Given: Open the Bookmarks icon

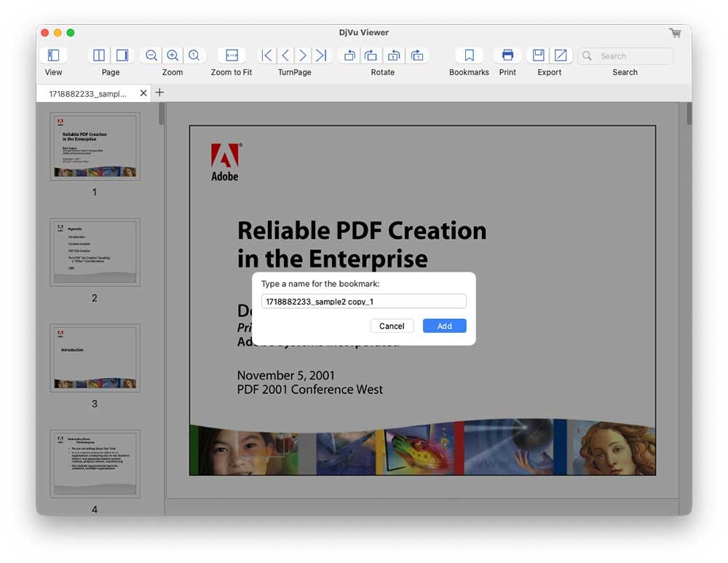Looking at the screenshot, I should [x=470, y=56].
